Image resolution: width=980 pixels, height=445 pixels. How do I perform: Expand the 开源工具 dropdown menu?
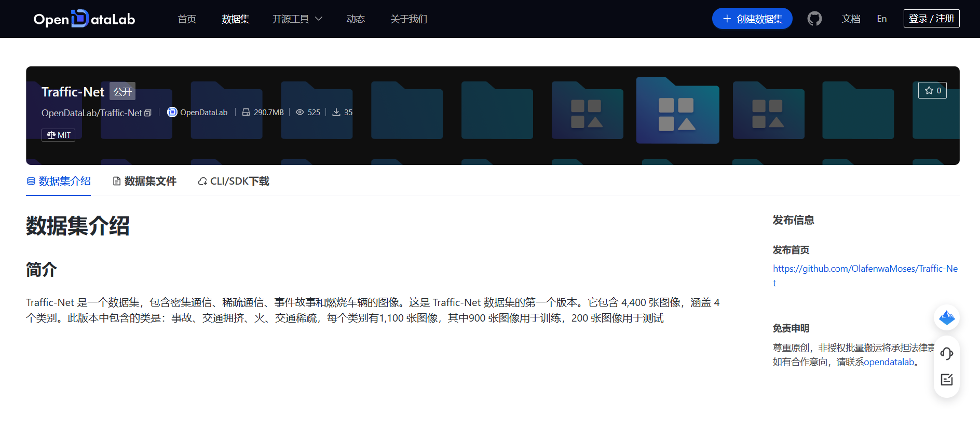pos(297,19)
